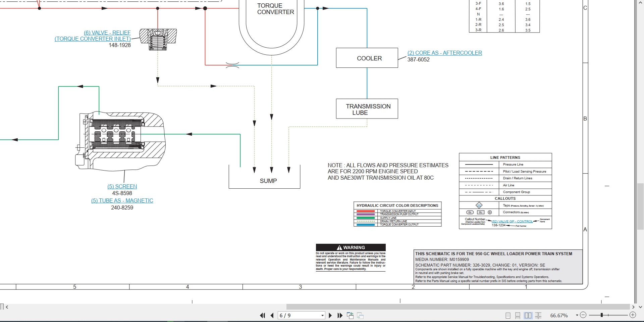Image resolution: width=644 pixels, height=322 pixels.
Task: Click the horizontal scroll left arrow
Action: point(7,307)
